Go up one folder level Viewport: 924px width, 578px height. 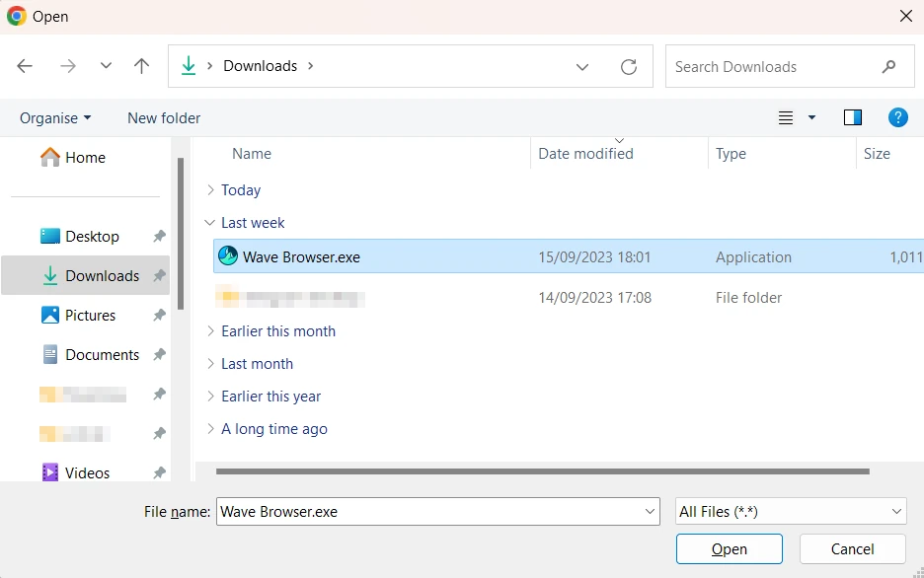pos(141,66)
